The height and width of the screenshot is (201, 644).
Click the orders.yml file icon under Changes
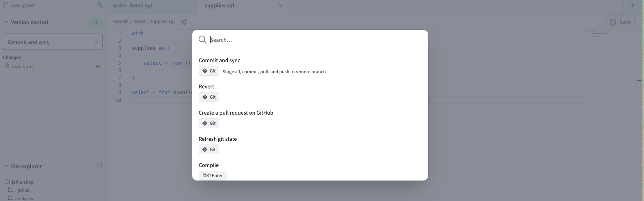(7, 66)
